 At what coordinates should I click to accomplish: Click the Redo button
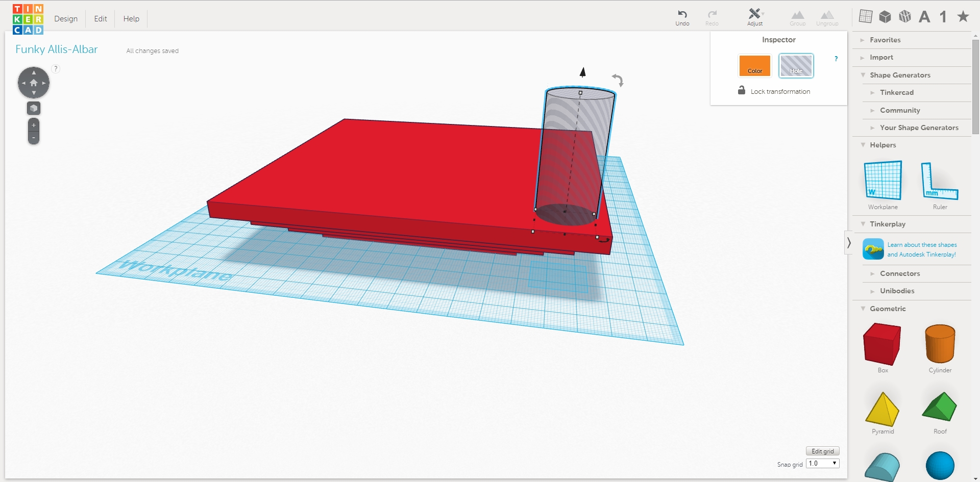(x=712, y=17)
